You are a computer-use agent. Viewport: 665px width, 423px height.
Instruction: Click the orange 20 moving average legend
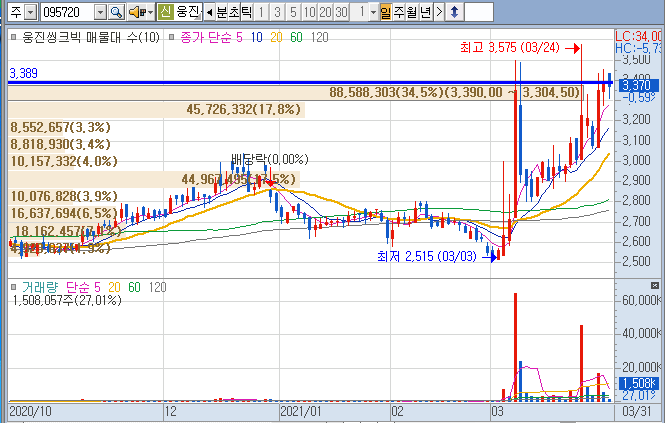276,37
